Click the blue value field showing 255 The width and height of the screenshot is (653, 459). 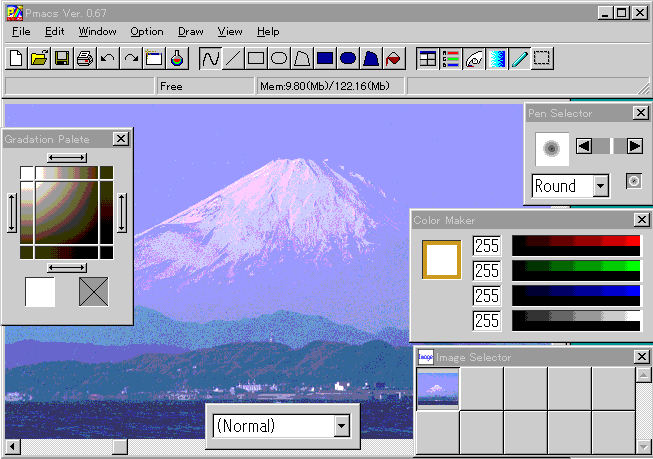click(487, 296)
